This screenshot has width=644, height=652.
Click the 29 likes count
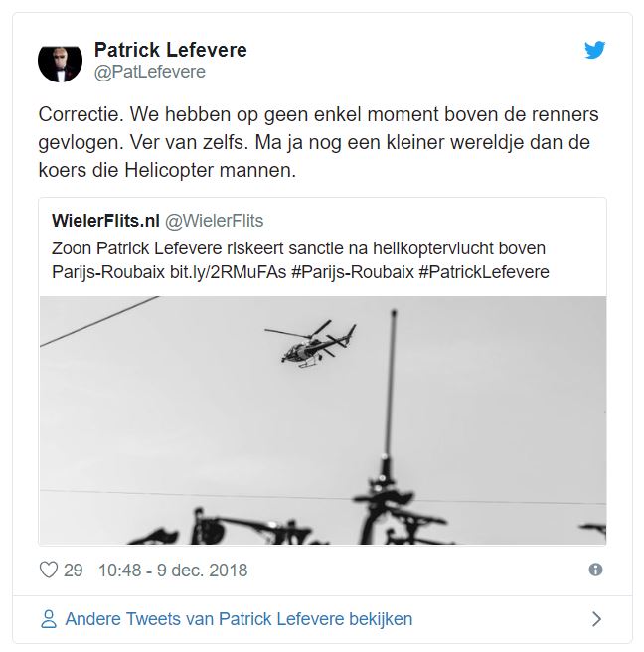pyautogui.click(x=74, y=570)
